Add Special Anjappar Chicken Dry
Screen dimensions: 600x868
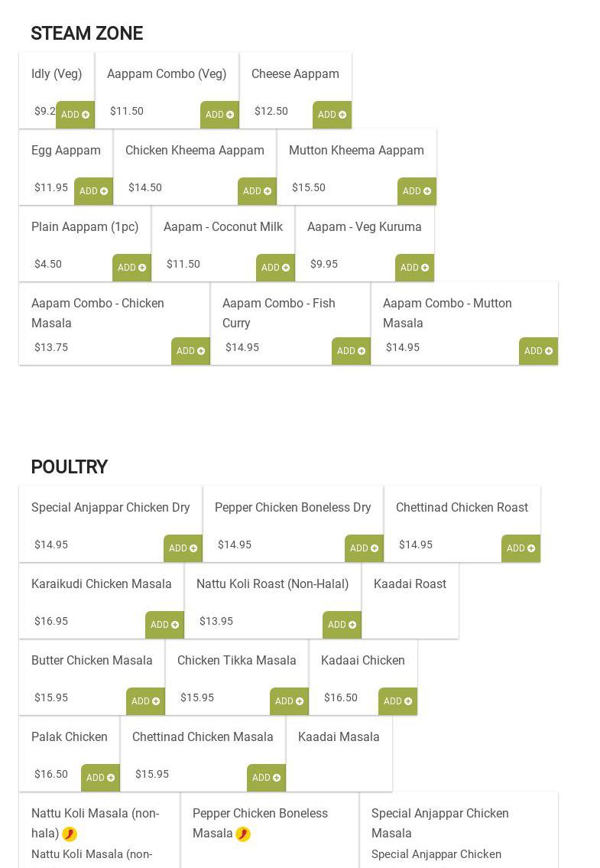(183, 548)
